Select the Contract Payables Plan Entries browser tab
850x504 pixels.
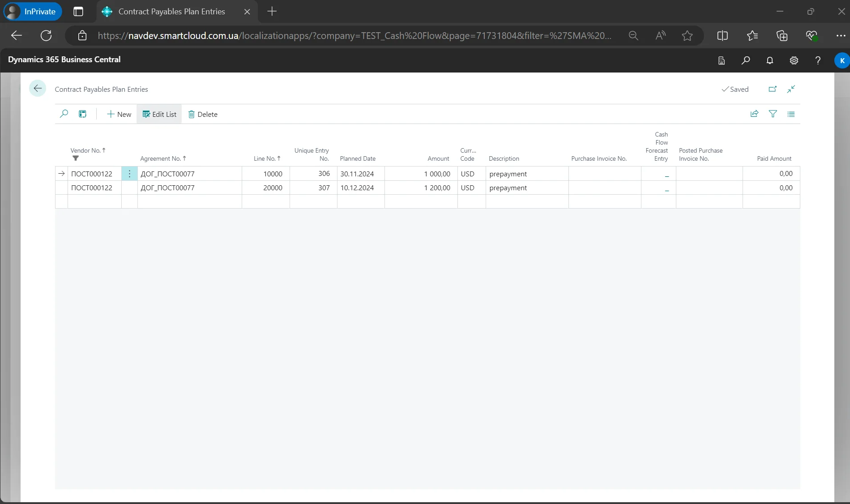coord(171,12)
